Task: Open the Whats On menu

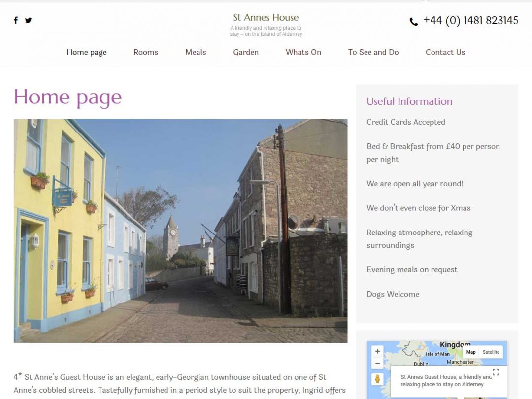Action: click(x=303, y=52)
